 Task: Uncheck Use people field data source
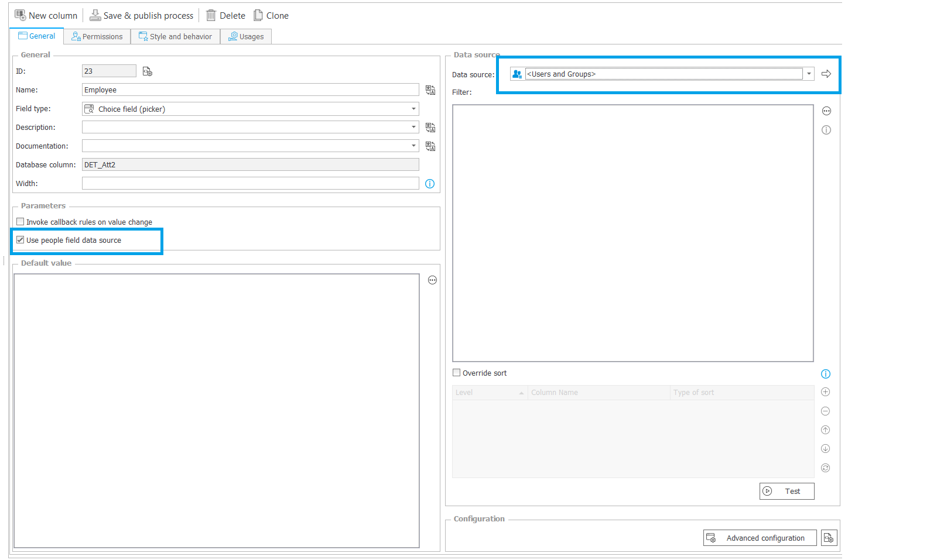[20, 240]
